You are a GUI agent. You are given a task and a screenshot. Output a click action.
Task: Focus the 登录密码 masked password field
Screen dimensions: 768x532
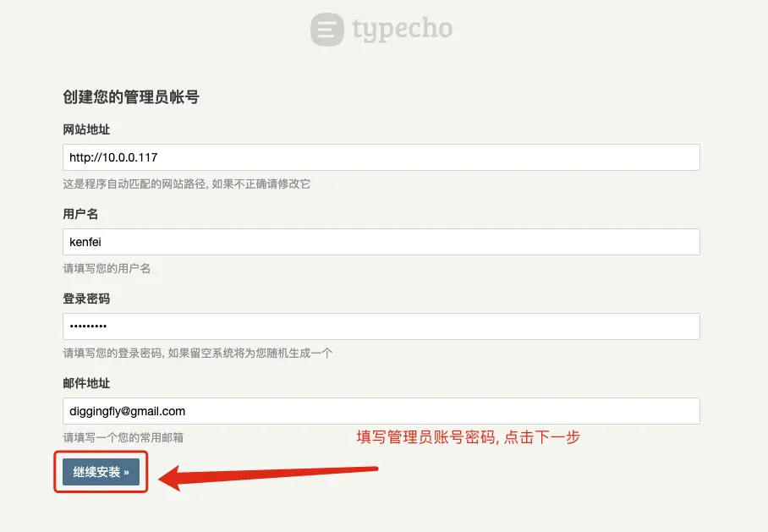point(381,326)
